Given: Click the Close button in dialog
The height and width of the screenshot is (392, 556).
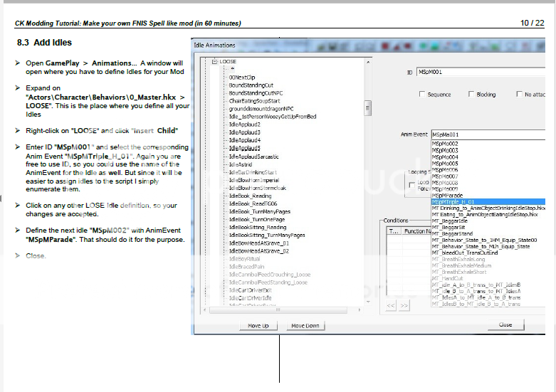Looking at the screenshot, I should 505,325.
